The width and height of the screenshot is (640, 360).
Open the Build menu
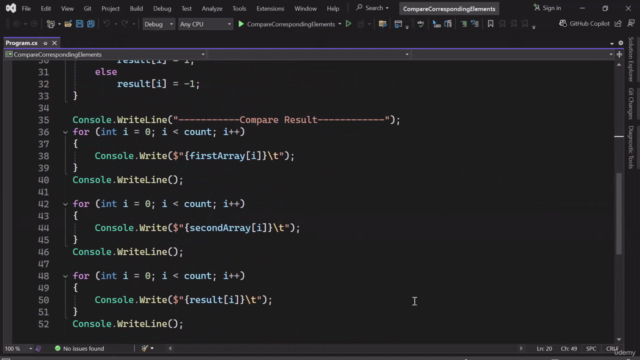[x=136, y=8]
